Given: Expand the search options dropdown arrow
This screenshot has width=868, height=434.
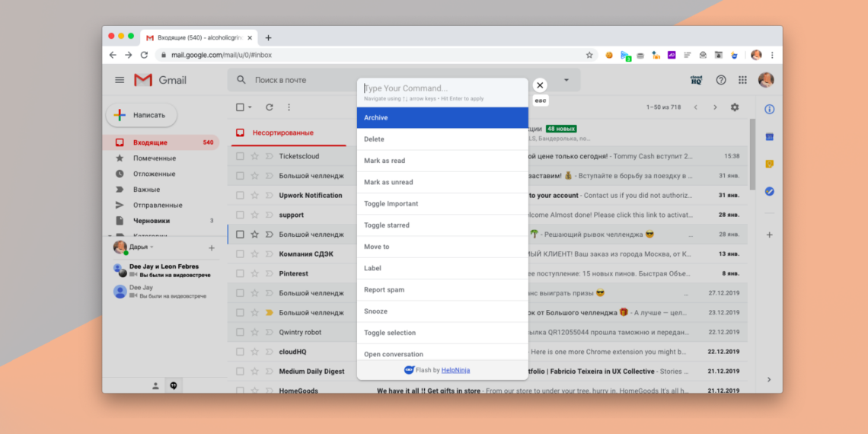Looking at the screenshot, I should point(566,80).
